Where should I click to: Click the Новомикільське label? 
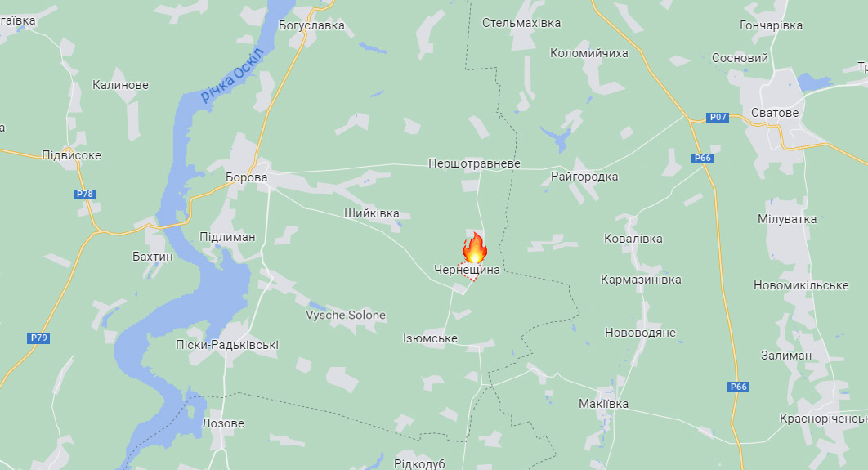coord(801,285)
